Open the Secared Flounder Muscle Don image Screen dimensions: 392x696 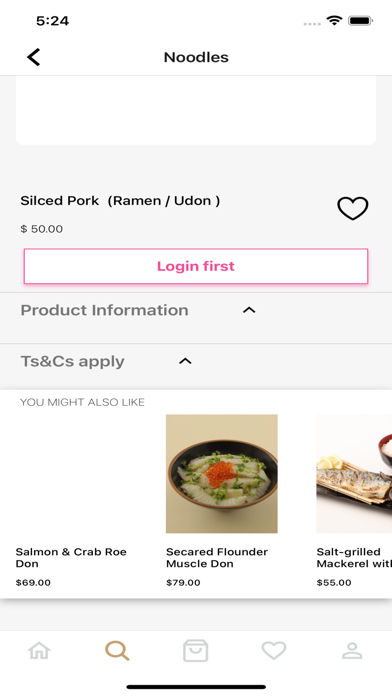(222, 474)
